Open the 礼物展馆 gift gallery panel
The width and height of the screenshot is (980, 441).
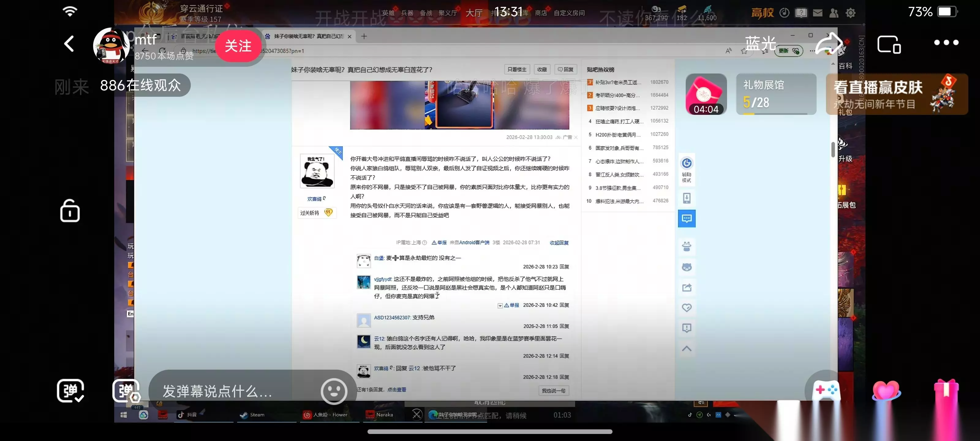pyautogui.click(x=776, y=94)
